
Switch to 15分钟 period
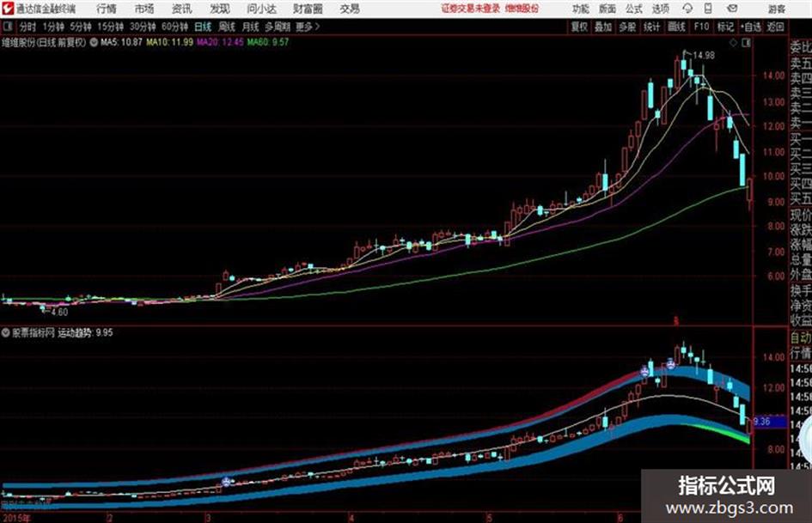pos(111,27)
